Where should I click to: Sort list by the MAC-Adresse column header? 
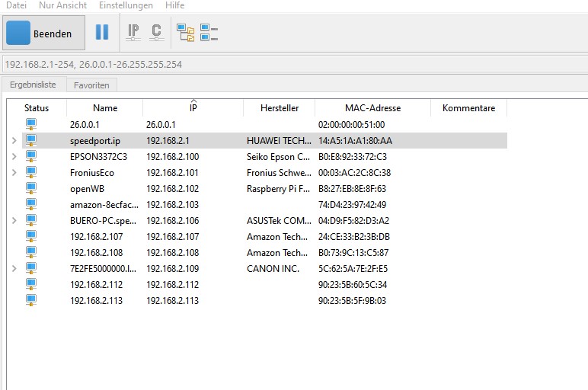(372, 108)
